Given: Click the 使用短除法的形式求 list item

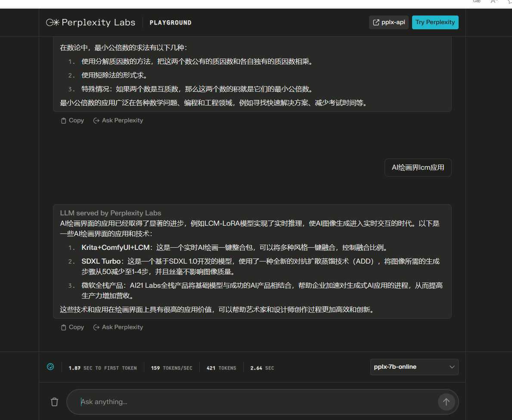Looking at the screenshot, I should click(x=115, y=75).
